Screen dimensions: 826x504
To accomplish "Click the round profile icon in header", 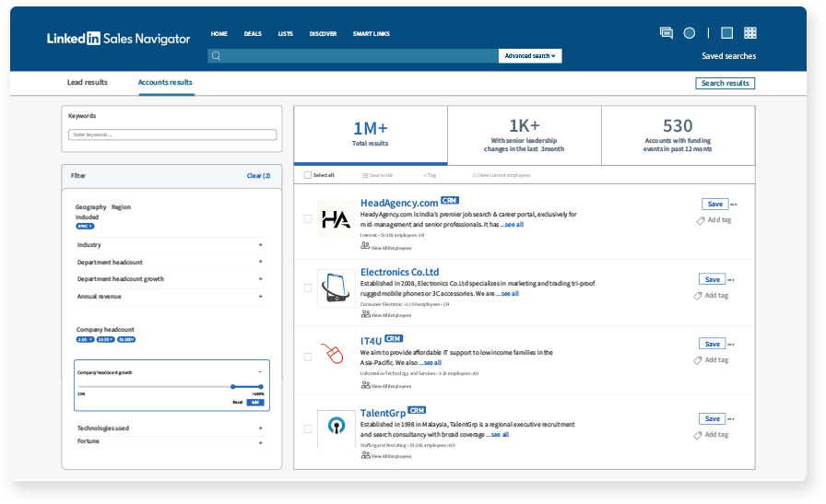I will pyautogui.click(x=689, y=33).
